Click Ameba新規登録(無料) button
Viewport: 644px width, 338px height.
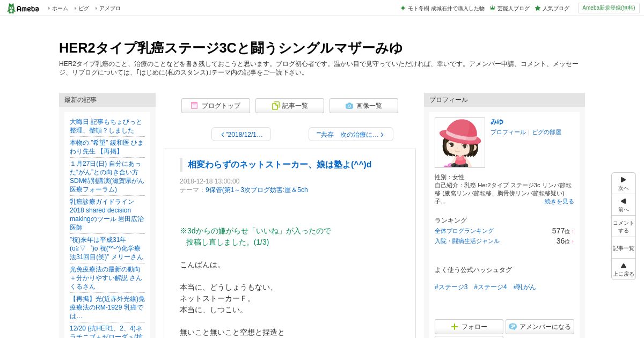tap(609, 8)
